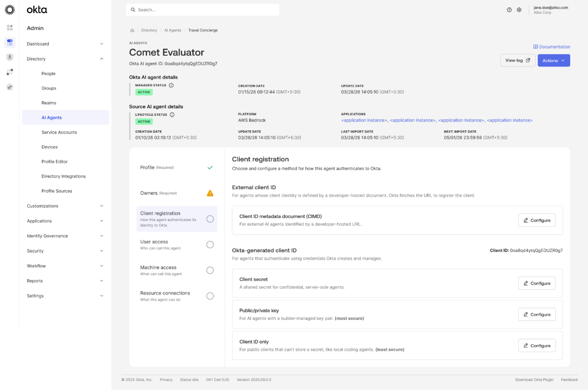Viewport: 588px width, 390px height.
Task: Select the Machine access step
Action: (x=177, y=270)
